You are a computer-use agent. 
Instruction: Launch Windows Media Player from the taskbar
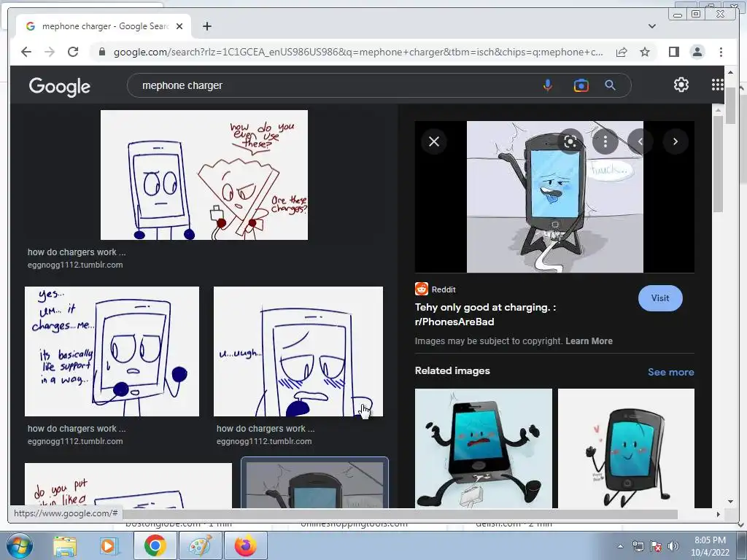[x=108, y=545]
